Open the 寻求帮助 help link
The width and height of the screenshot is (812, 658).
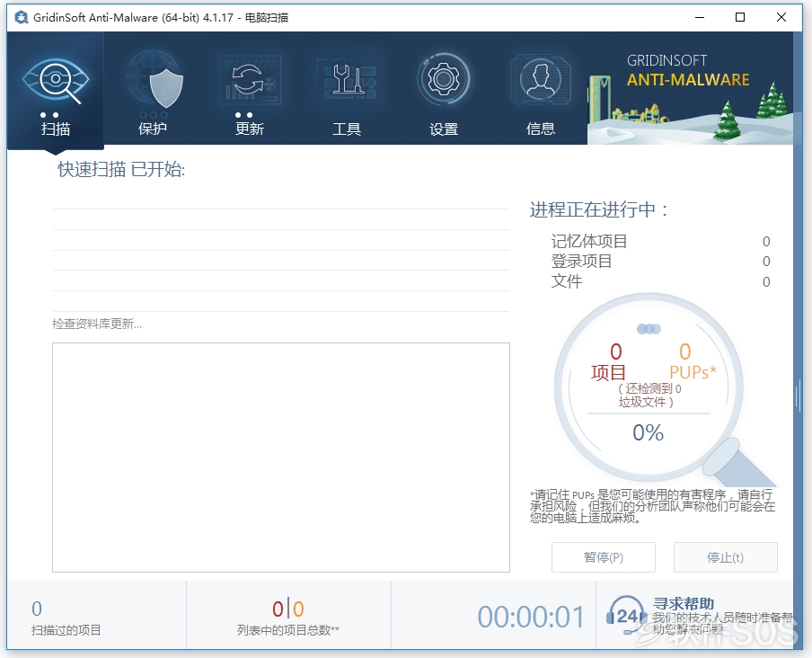(683, 603)
